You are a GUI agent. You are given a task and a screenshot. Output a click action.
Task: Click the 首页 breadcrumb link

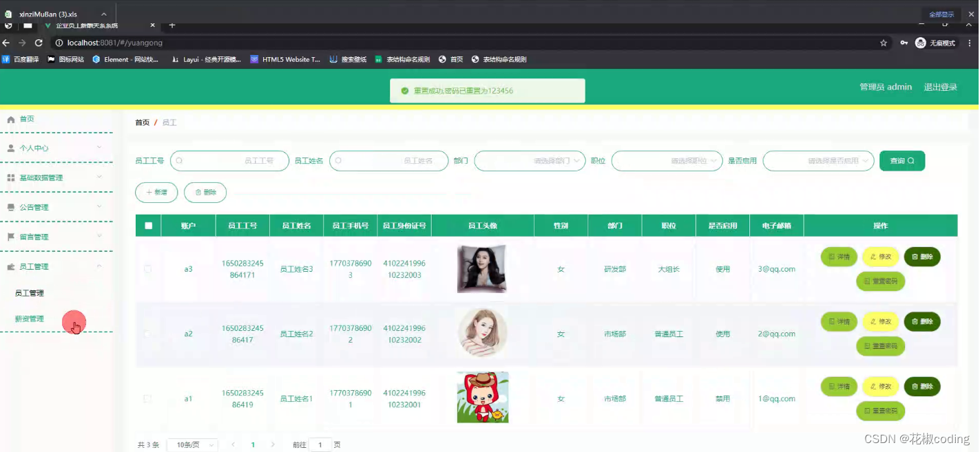[142, 122]
